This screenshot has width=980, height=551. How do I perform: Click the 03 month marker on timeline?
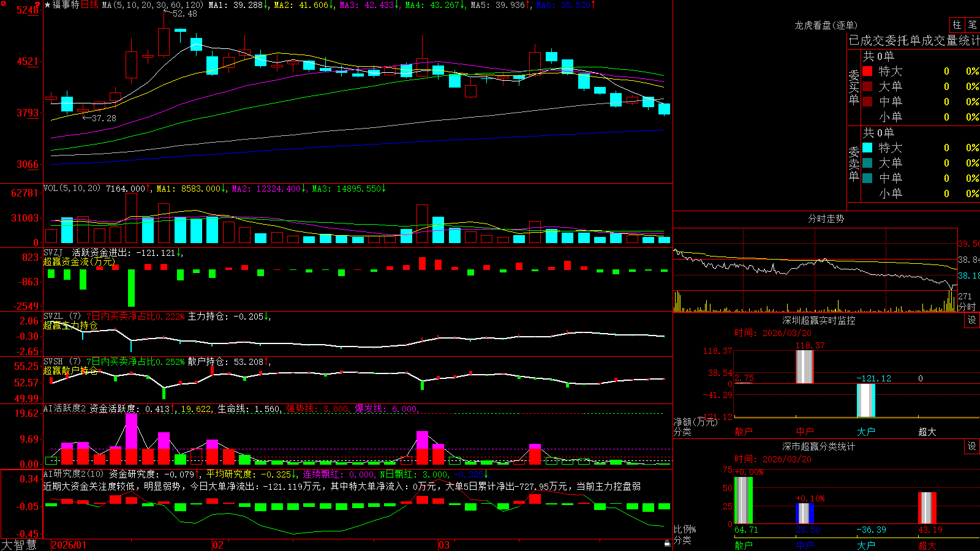444,545
